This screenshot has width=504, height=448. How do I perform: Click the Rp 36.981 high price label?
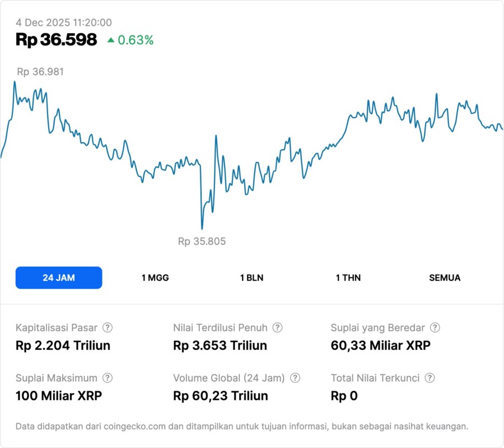pos(40,72)
